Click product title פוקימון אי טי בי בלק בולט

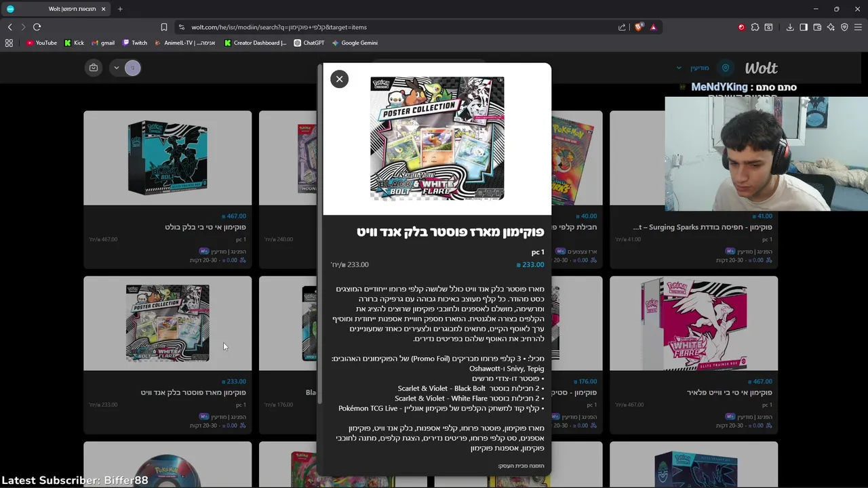pyautogui.click(x=205, y=227)
